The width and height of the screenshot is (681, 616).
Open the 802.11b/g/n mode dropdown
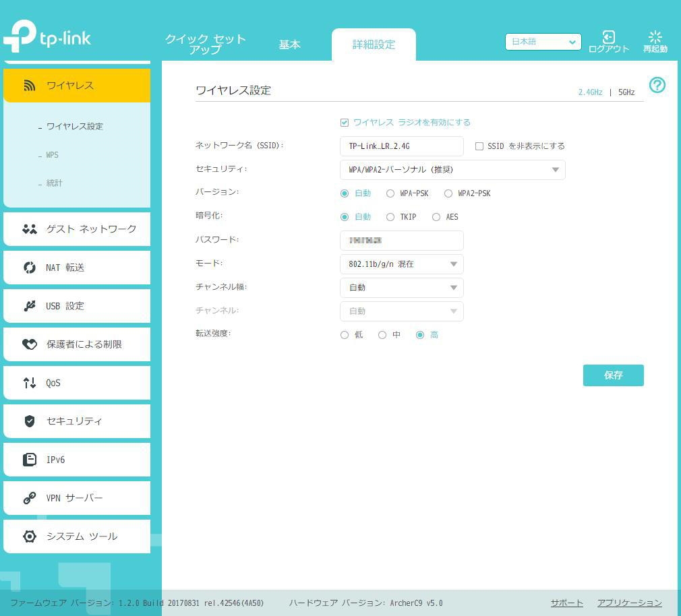point(402,264)
